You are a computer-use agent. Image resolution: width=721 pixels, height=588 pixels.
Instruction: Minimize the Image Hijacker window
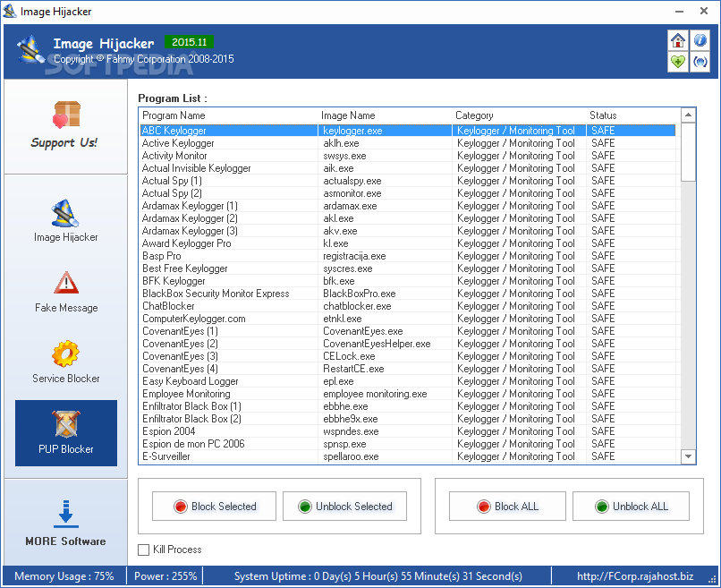click(x=679, y=11)
